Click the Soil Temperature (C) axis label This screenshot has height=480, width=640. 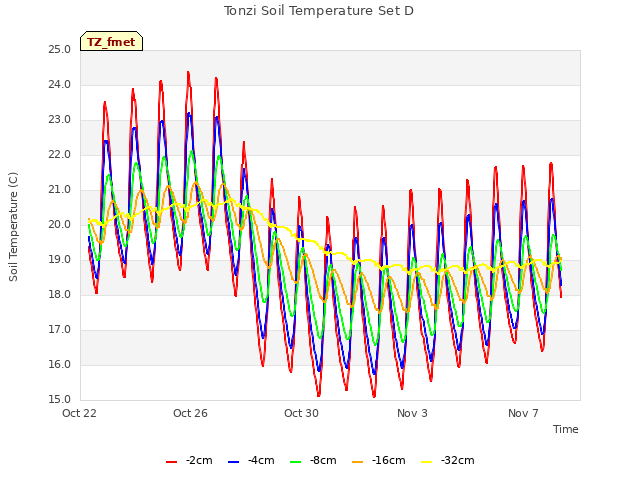13,227
